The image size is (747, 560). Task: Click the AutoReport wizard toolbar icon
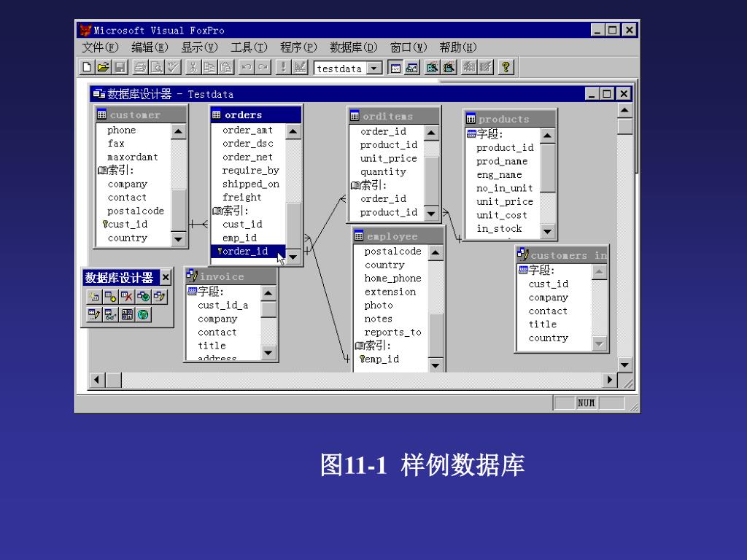485,67
